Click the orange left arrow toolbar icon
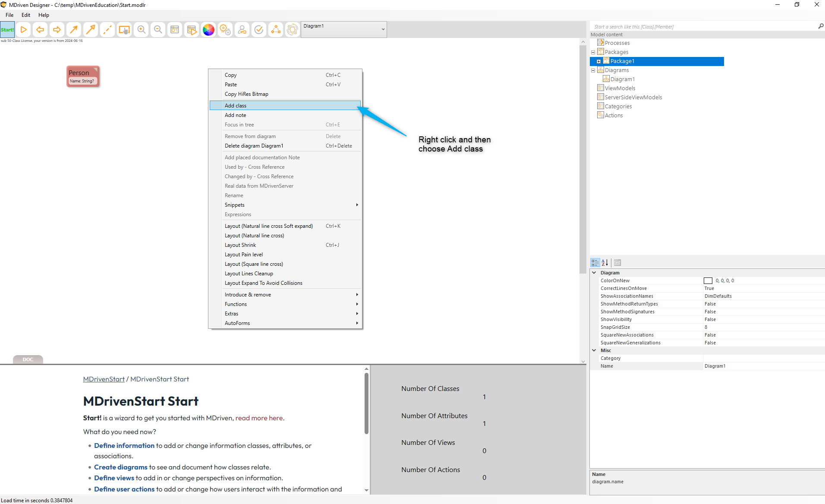825x504 pixels. [40, 30]
